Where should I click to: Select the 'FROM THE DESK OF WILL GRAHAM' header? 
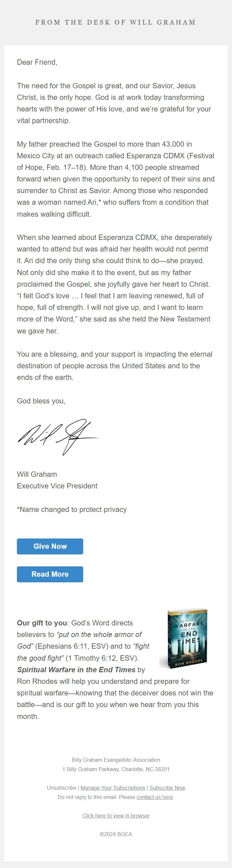[x=116, y=22]
